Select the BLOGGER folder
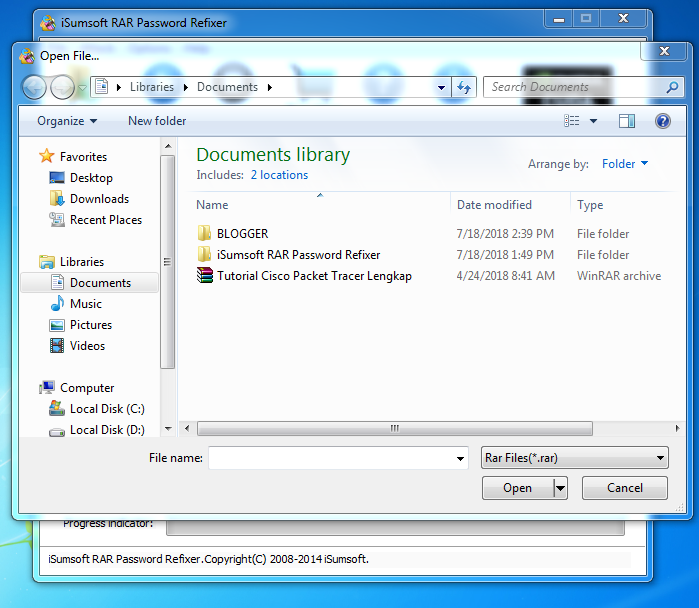699x608 pixels. pyautogui.click(x=243, y=234)
